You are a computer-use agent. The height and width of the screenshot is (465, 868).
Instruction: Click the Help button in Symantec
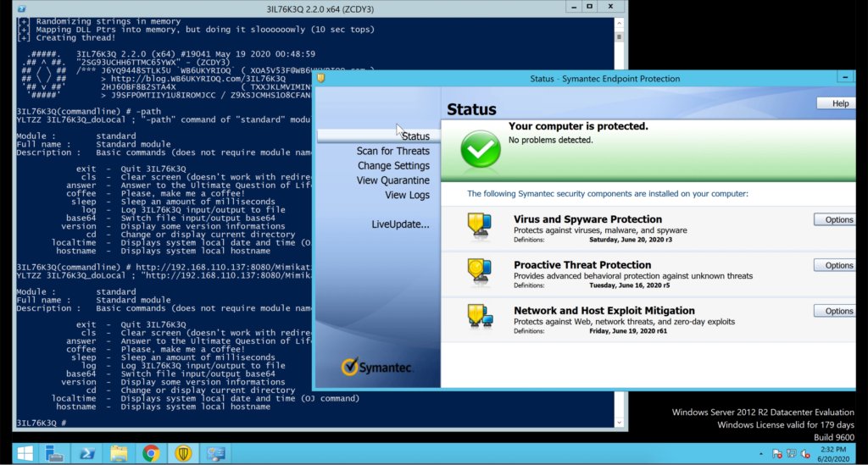[836, 103]
